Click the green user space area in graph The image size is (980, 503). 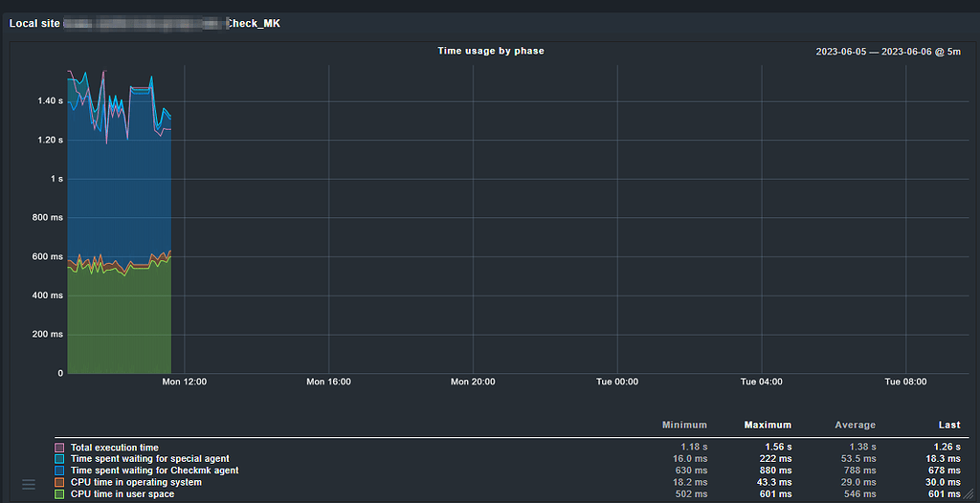(119, 322)
